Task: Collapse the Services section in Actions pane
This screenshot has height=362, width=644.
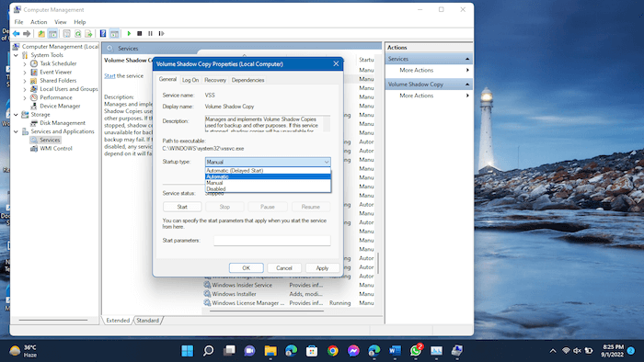Action: 467,59
